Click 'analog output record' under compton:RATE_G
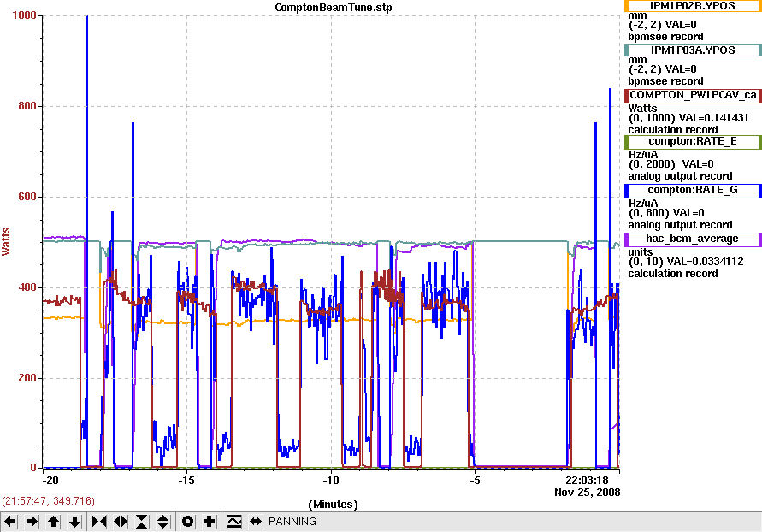Screen dimensions: 762x532 point(680,224)
